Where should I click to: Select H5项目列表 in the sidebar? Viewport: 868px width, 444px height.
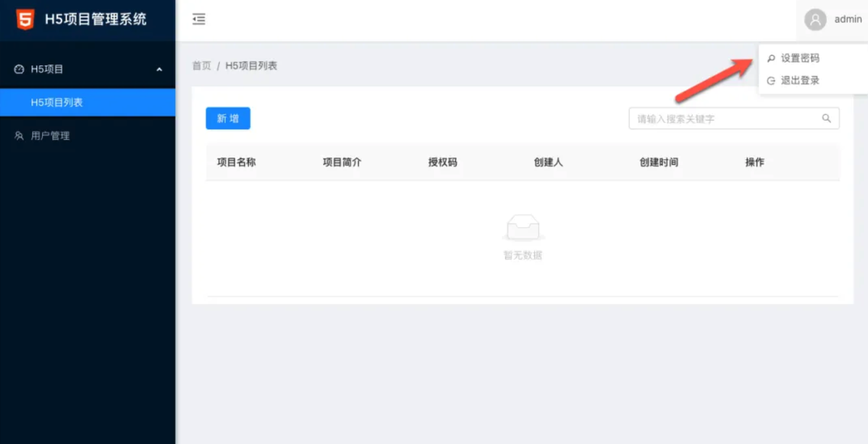click(x=57, y=102)
